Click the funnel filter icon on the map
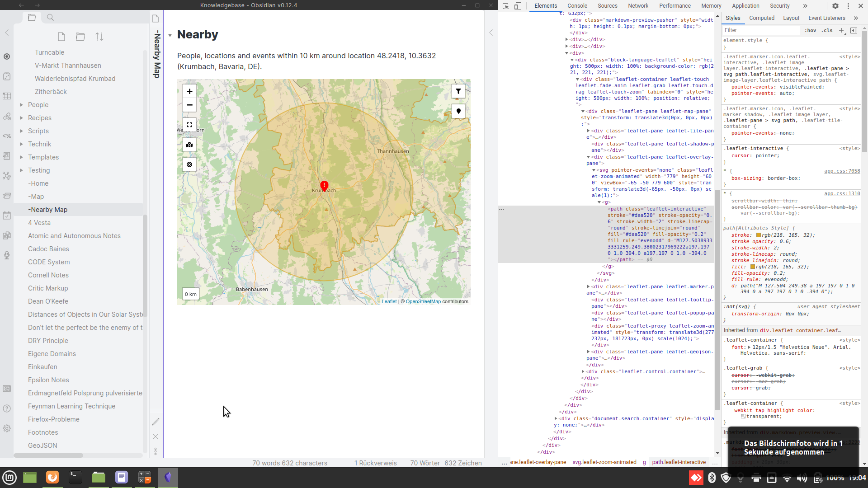This screenshot has height=488, width=868. coord(458,91)
